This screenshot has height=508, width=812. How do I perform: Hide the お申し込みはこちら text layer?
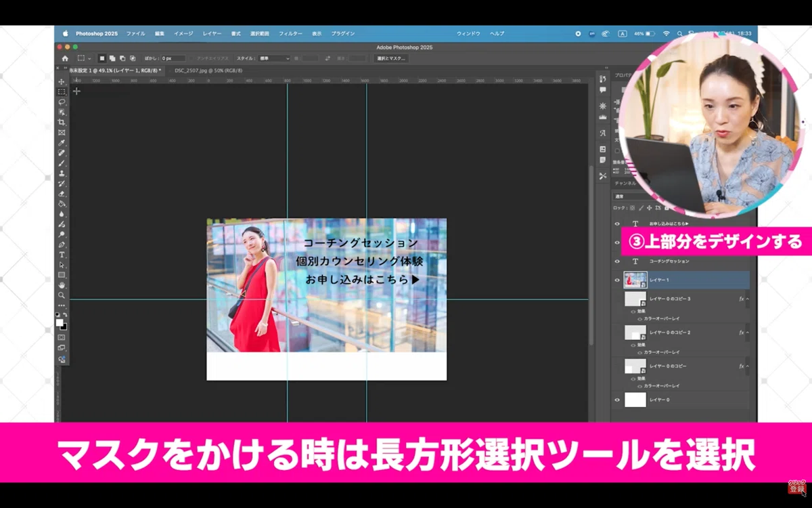[617, 224]
